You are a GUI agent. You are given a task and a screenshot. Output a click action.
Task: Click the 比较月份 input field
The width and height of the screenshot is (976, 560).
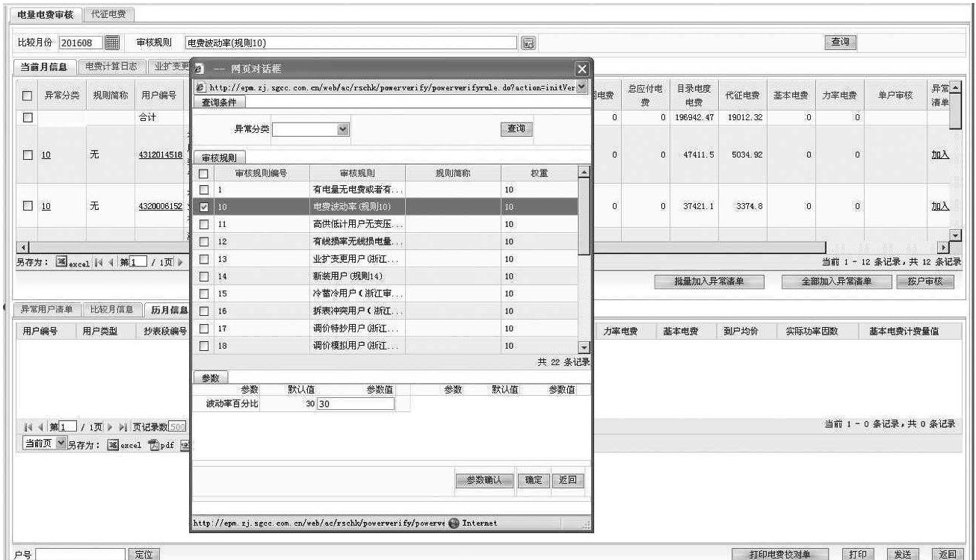81,43
